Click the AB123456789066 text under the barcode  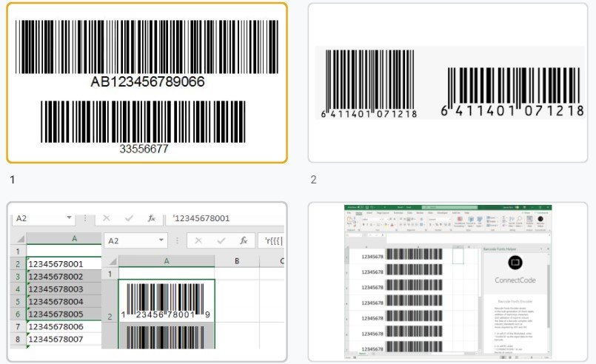coord(147,81)
